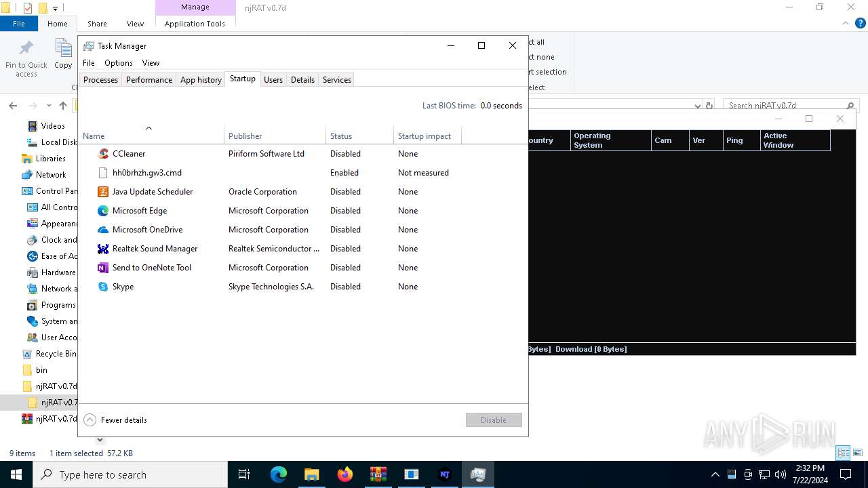This screenshot has height=488, width=868.
Task: Open File Explorer taskbar icon
Action: pyautogui.click(x=311, y=474)
